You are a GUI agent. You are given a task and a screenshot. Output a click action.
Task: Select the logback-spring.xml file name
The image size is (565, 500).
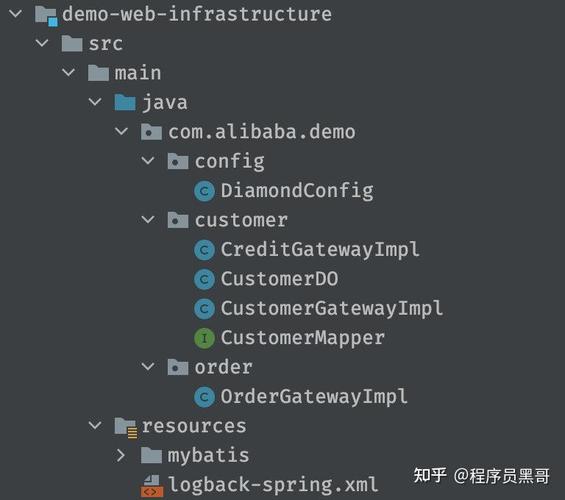pyautogui.click(x=273, y=485)
